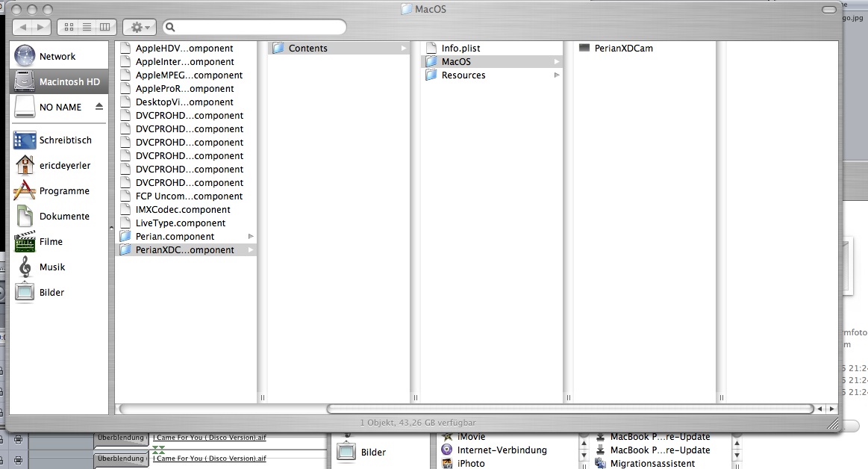Select the Macintosh HD drive icon
This screenshot has height=469, width=868.
(x=25, y=81)
